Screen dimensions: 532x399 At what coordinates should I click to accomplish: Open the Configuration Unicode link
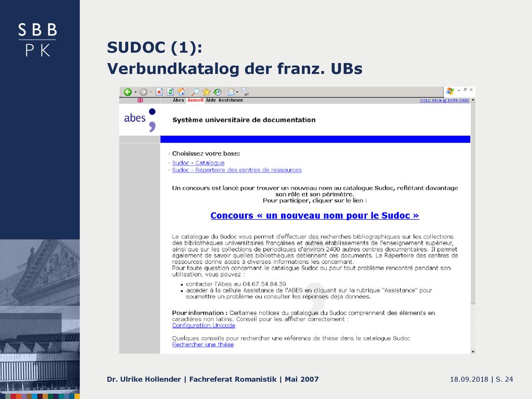pos(204,325)
